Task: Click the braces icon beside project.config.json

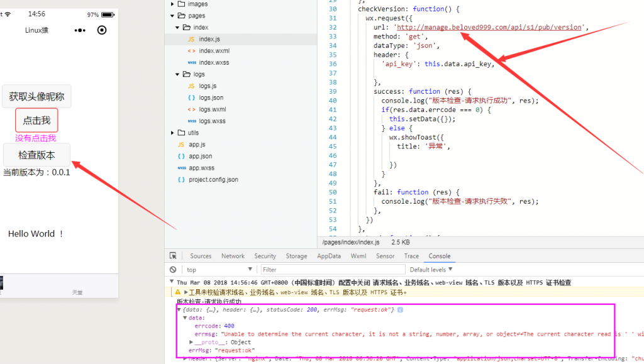Action: point(181,180)
